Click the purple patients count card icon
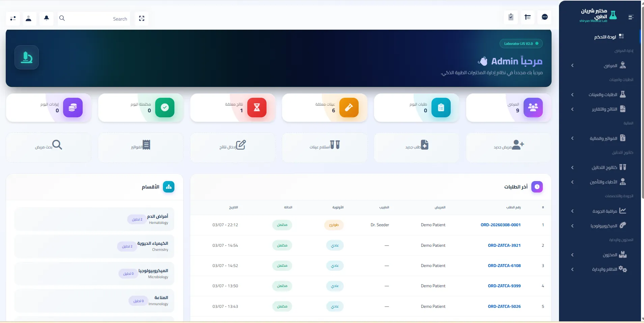Image resolution: width=644 pixels, height=323 pixels. point(533,108)
